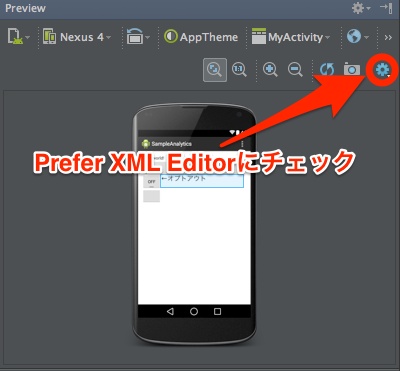Click the recents square in preview navigation bar
This screenshot has width=400, height=371.
tap(217, 312)
